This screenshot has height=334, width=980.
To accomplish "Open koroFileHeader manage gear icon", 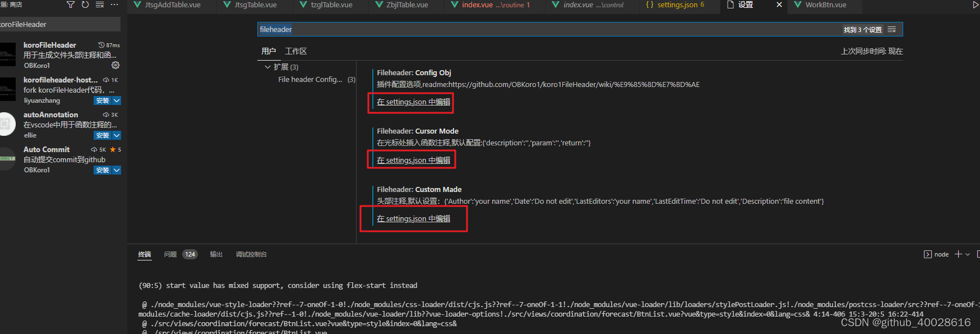I will (x=115, y=65).
